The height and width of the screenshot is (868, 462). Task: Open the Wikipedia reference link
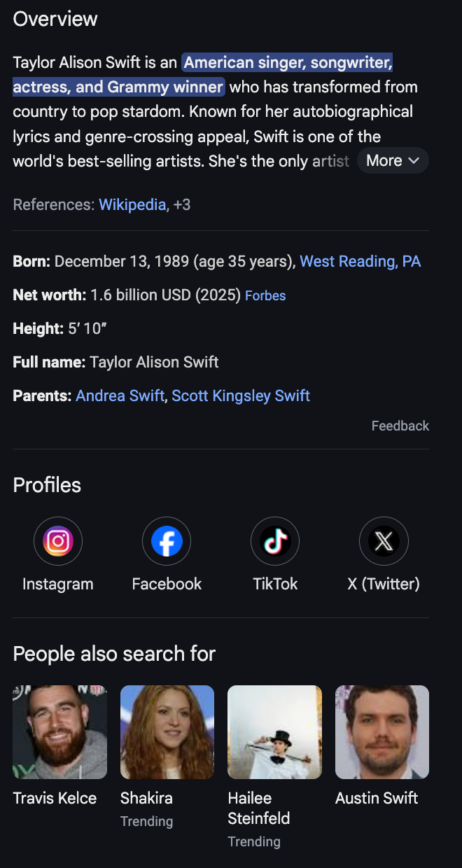click(132, 204)
